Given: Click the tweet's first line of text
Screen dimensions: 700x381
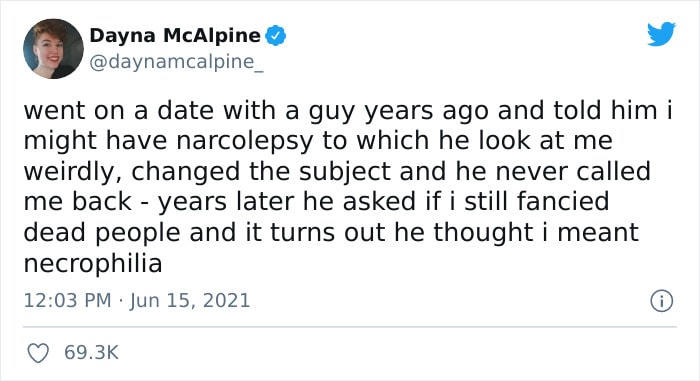Looking at the screenshot, I should pos(348,111).
